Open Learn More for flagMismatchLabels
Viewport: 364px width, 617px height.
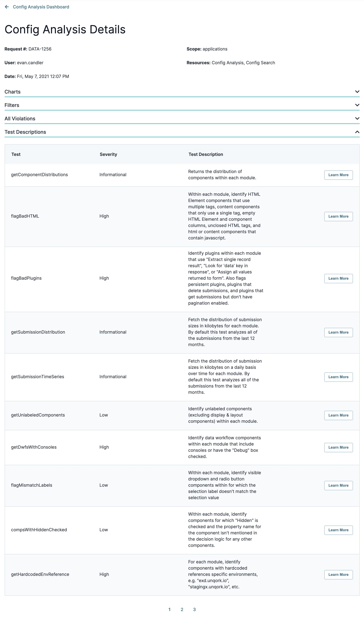coord(338,486)
